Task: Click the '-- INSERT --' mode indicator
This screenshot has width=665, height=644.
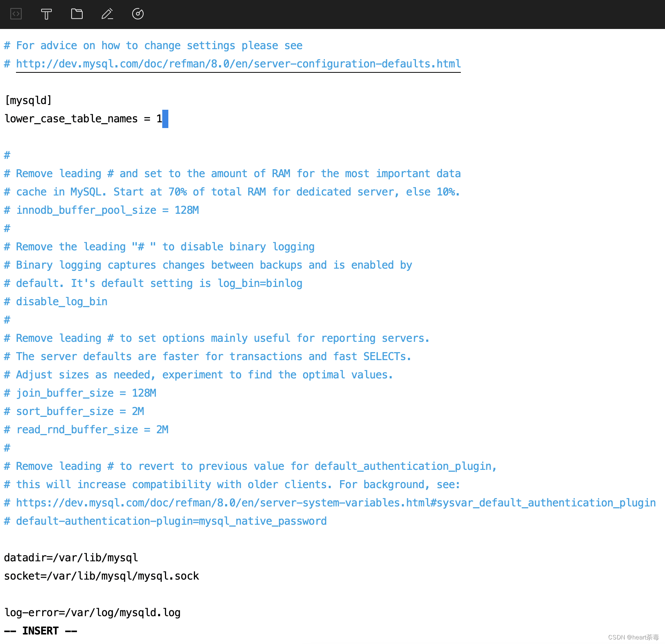Action: (x=40, y=631)
